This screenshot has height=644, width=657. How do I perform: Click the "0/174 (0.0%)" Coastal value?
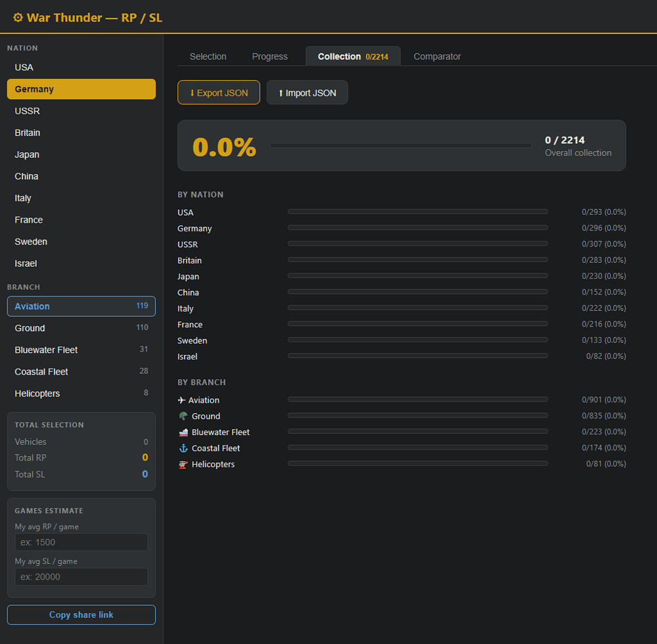tap(604, 448)
